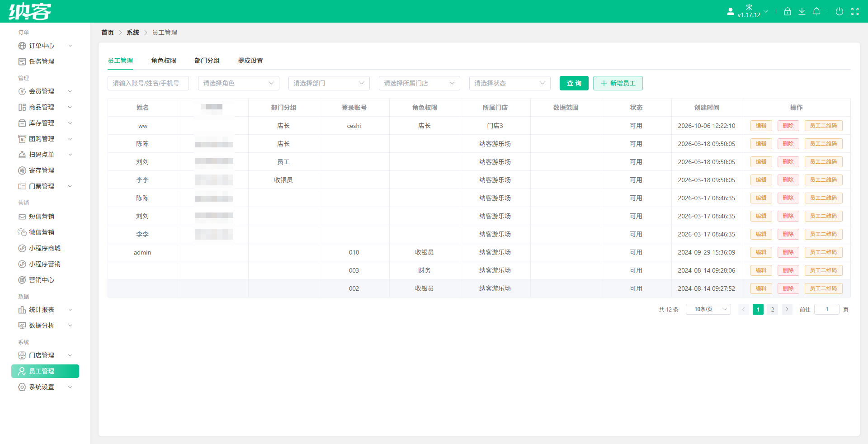The image size is (868, 444).
Task: Click the user avatar icon in header
Action: [x=730, y=11]
